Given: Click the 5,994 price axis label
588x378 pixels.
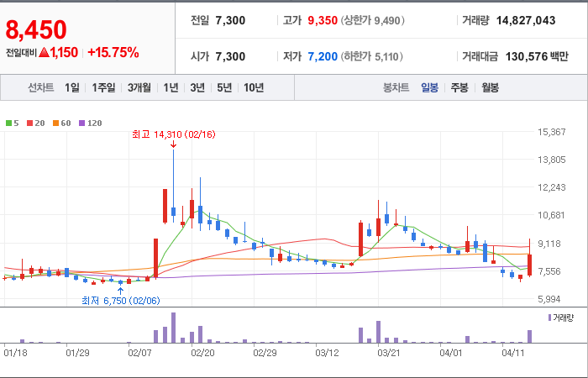Looking at the screenshot, I should click(x=551, y=299).
